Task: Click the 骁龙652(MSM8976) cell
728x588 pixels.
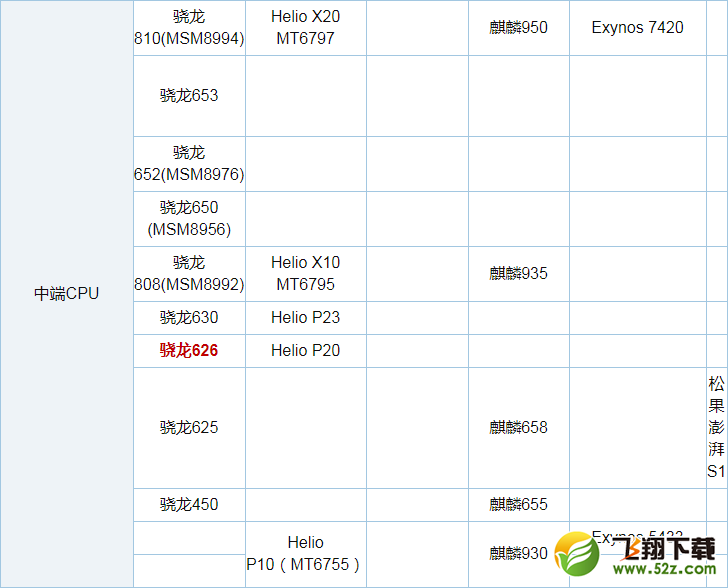Action: [x=189, y=164]
